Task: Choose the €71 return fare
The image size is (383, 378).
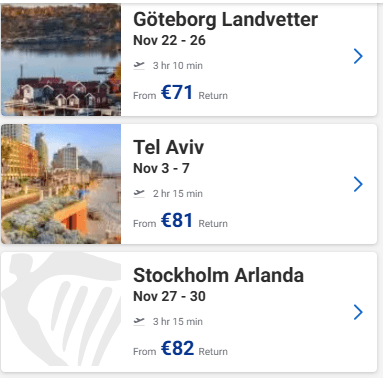Action: click(x=177, y=92)
